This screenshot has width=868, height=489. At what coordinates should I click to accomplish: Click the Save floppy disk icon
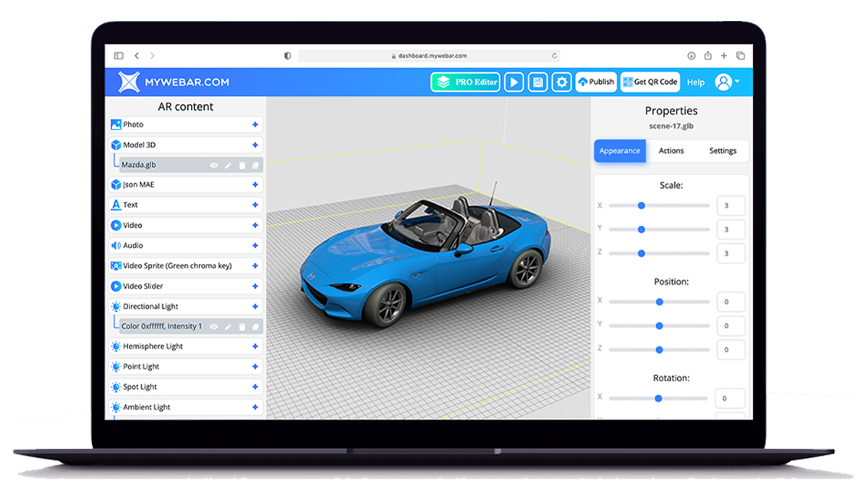coord(537,82)
